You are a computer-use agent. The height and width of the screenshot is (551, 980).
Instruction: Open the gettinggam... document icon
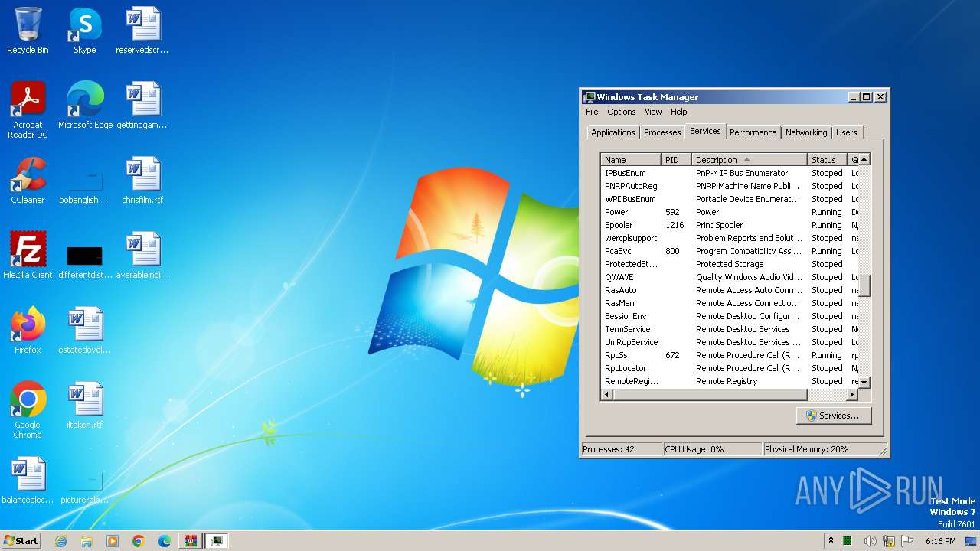point(142,106)
